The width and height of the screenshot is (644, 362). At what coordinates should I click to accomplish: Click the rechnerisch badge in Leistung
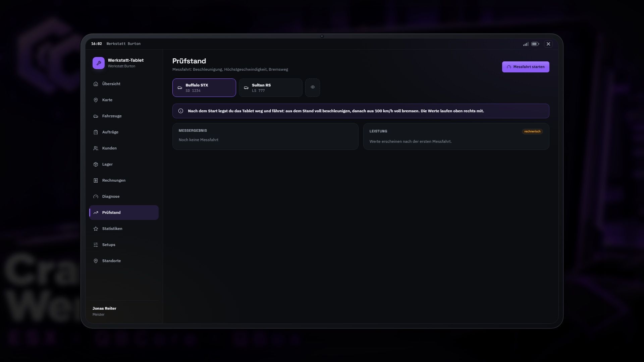click(532, 131)
